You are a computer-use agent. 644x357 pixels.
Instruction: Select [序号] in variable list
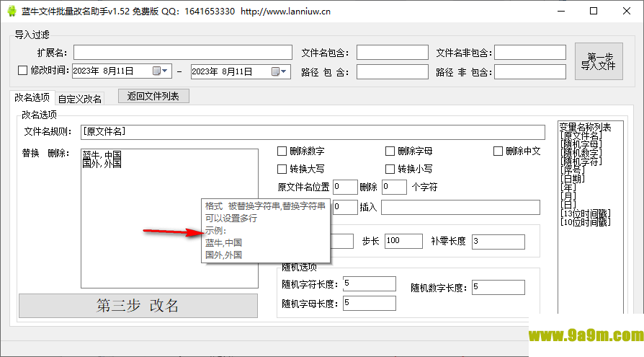pyautogui.click(x=572, y=170)
